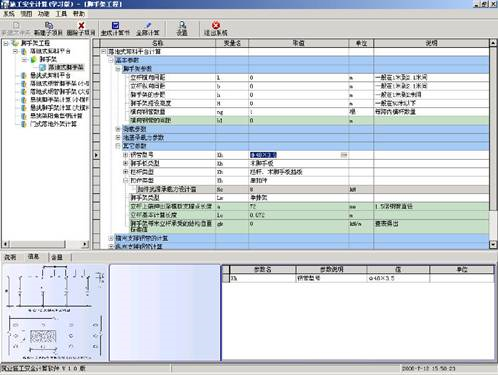The height and width of the screenshot is (375, 498).
Task: Select the 悬挑式卸料平台 tree node icon
Action: (24, 75)
